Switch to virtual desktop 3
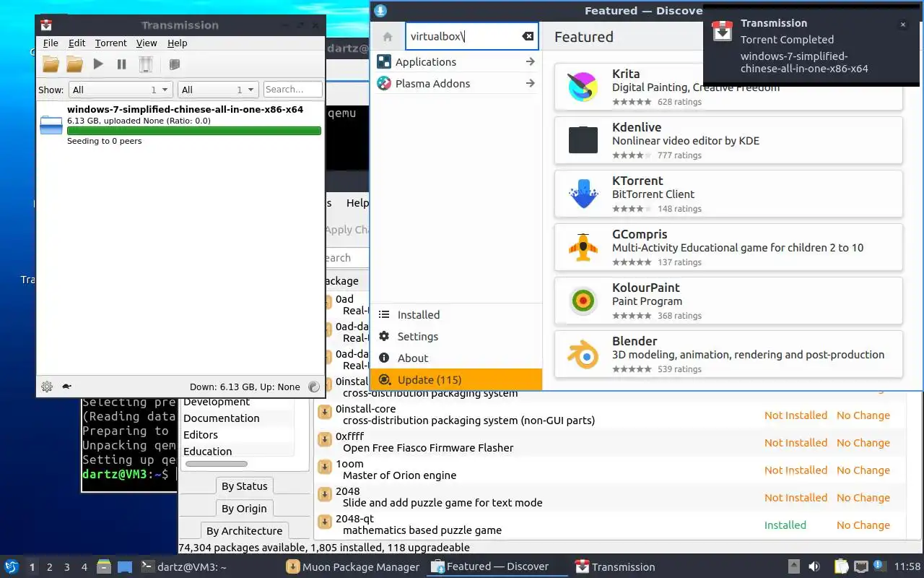The image size is (924, 578). point(67,567)
